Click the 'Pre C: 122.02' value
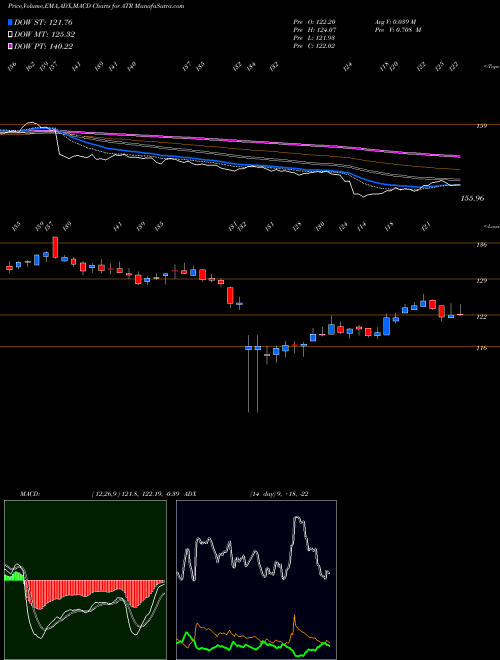Viewport: 500px width, 660px height. tap(314, 46)
